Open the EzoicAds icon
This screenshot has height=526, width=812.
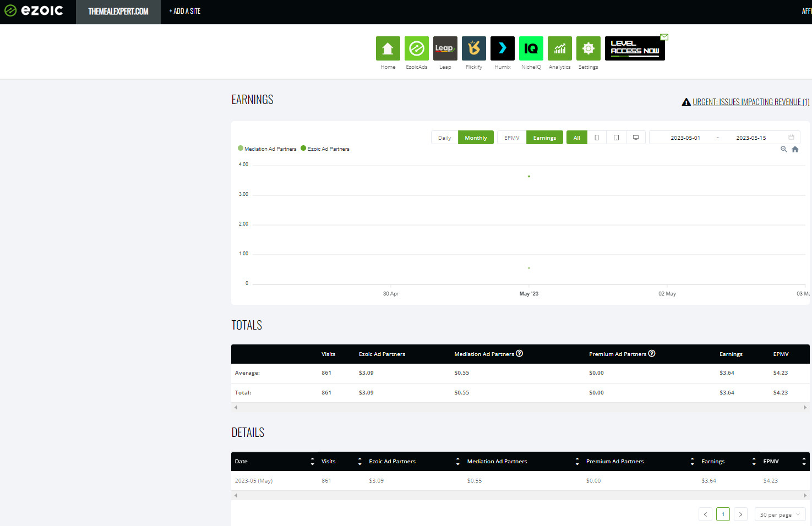(416, 48)
